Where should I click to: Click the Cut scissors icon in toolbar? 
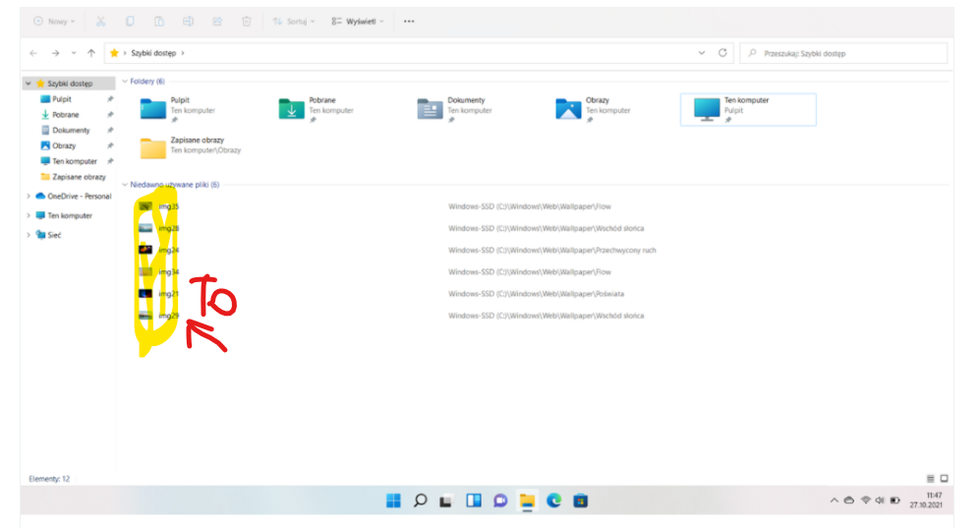[100, 21]
